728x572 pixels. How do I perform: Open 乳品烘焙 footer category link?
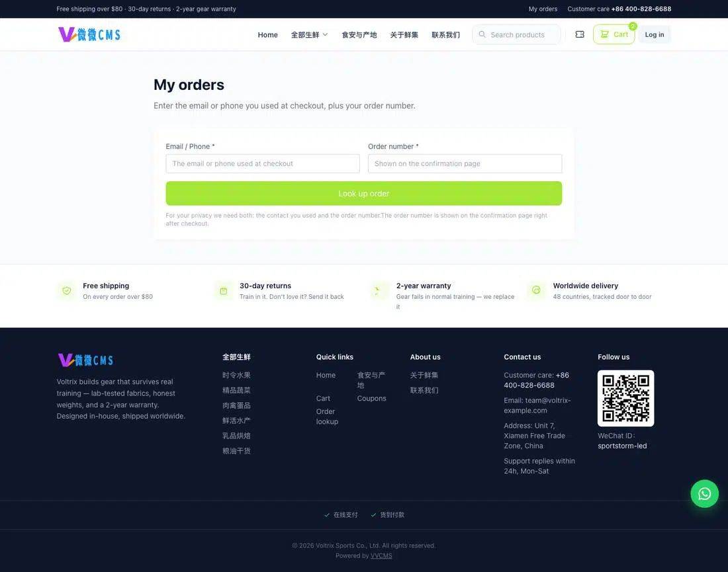click(x=236, y=436)
